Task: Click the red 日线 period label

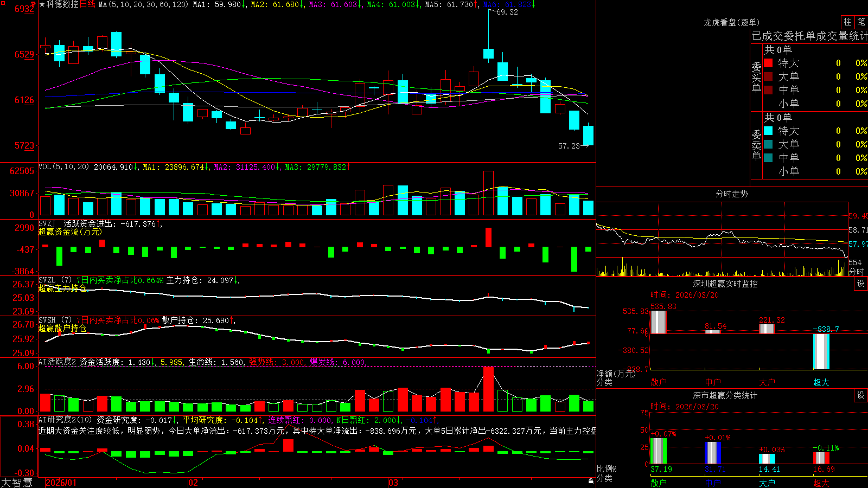Action: coord(87,4)
